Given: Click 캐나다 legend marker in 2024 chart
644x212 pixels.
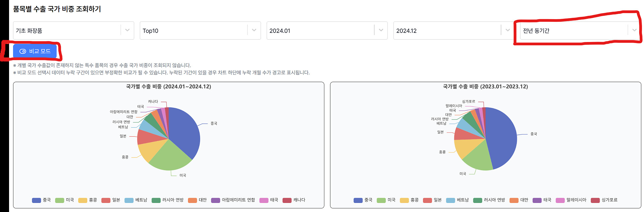Looking at the screenshot, I should point(287,200).
